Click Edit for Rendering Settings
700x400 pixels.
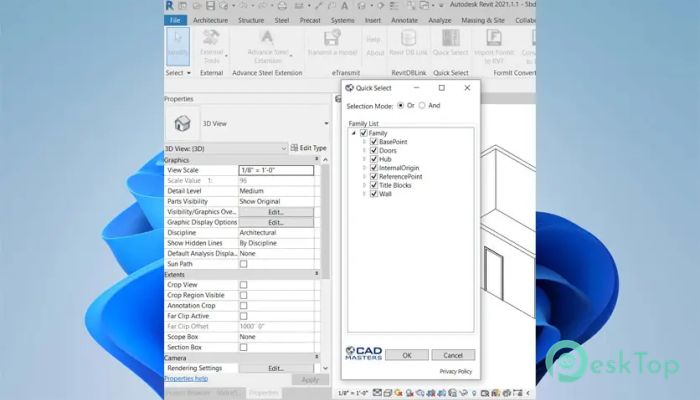[276, 368]
